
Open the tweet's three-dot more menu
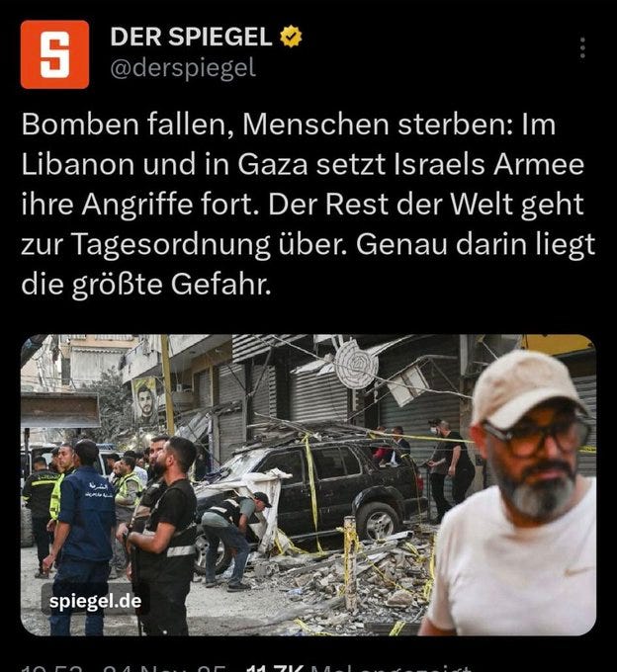582,47
